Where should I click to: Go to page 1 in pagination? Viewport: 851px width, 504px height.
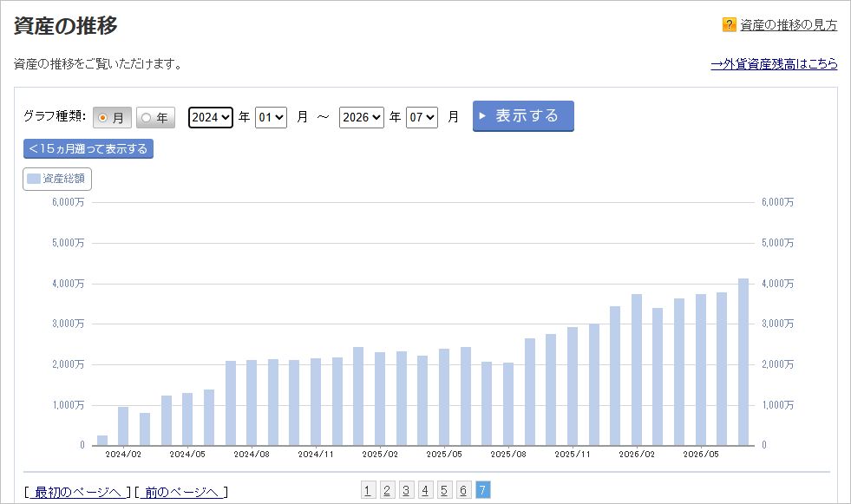coord(368,490)
